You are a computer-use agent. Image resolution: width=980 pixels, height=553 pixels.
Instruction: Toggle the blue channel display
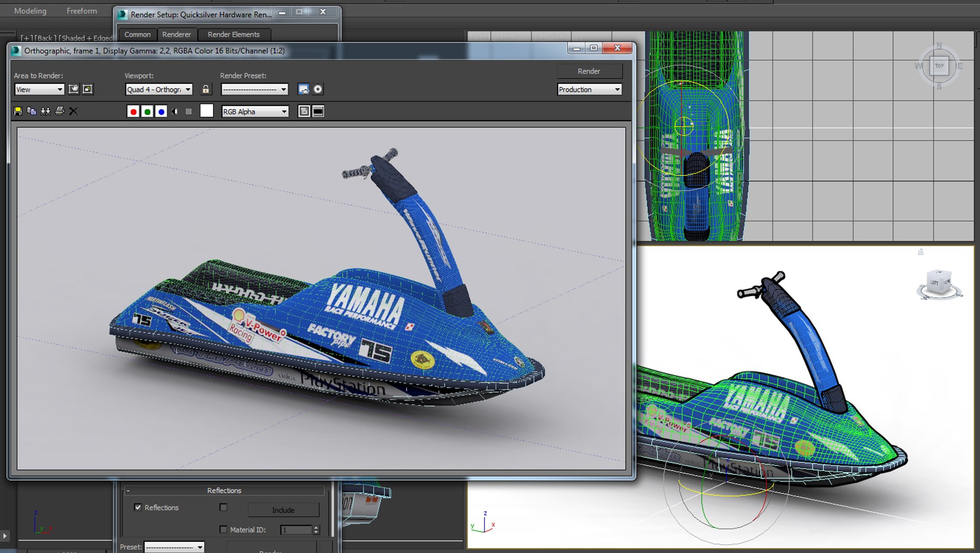coord(161,112)
